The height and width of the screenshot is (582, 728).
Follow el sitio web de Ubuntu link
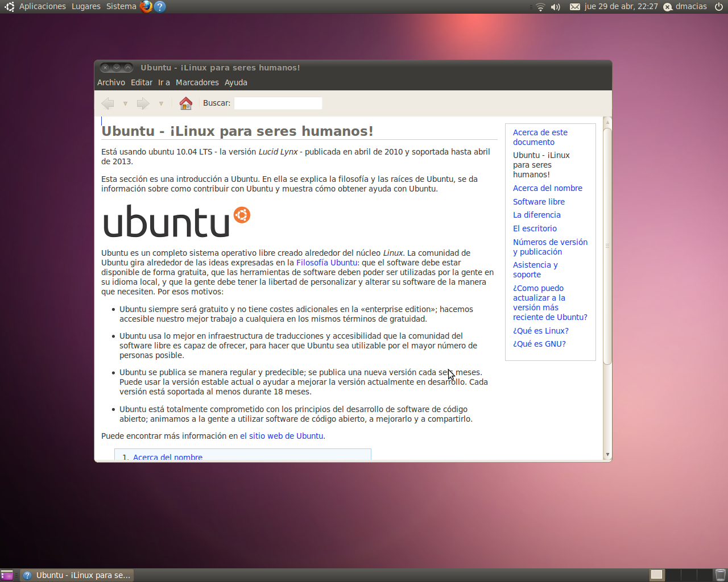pyautogui.click(x=282, y=436)
